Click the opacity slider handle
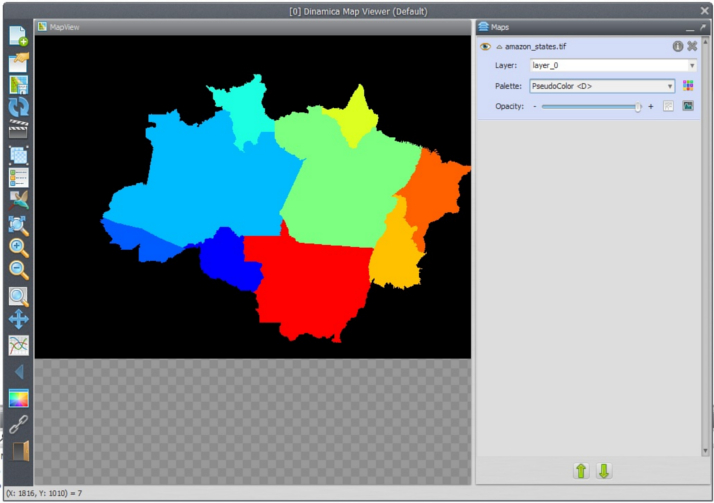Screen dimensions: 714x503 pyautogui.click(x=637, y=106)
